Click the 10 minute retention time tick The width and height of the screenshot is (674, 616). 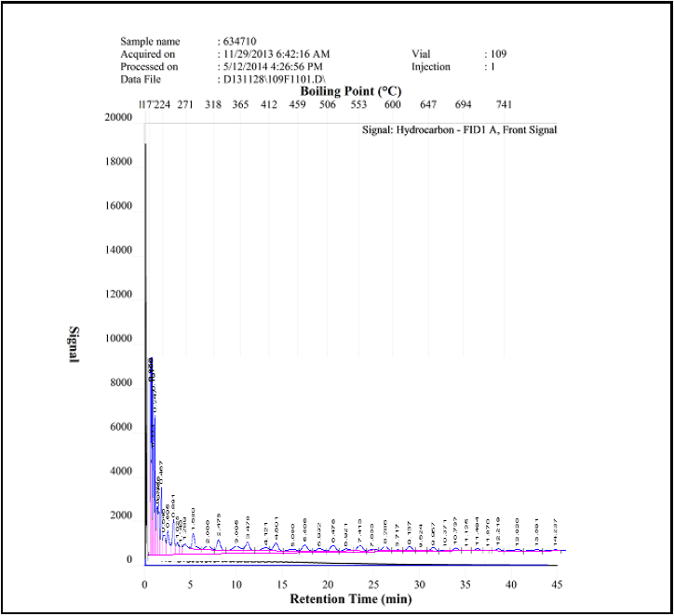pos(236,584)
